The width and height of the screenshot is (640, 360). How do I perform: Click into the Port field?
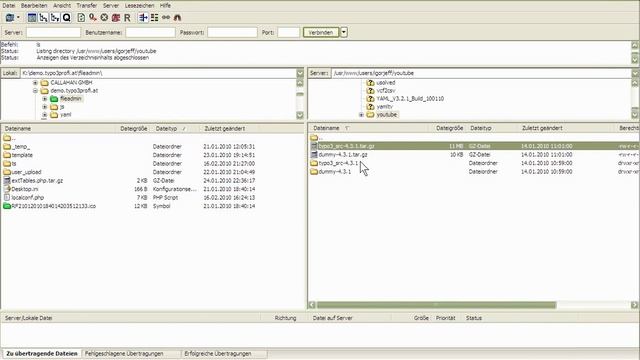(x=289, y=32)
